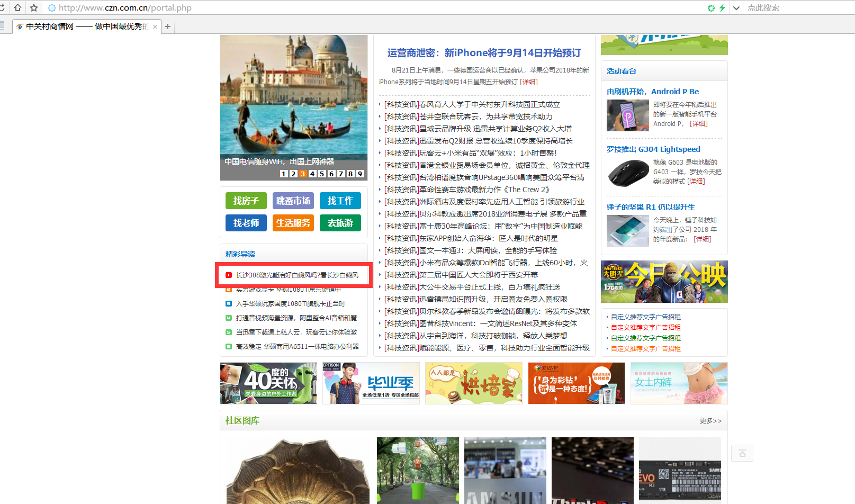Image resolution: width=855 pixels, height=504 pixels.
Task: Open 更多>> in 社区图库 section
Action: pos(710,421)
